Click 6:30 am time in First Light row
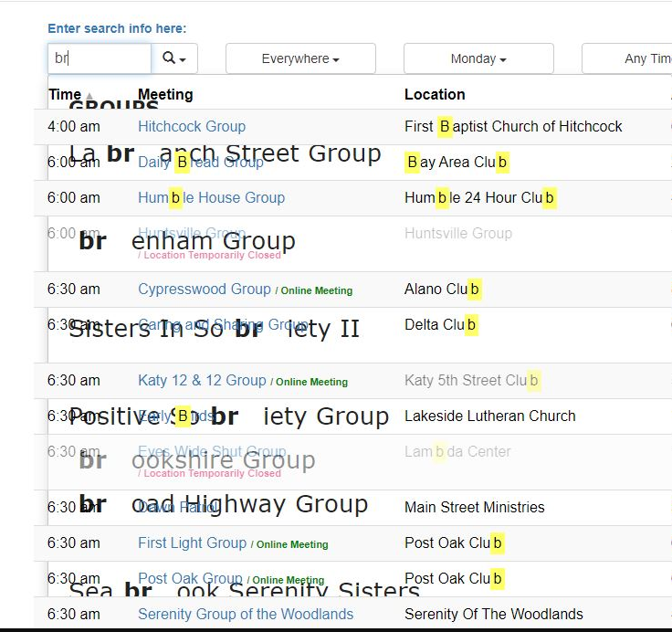 [x=74, y=542]
